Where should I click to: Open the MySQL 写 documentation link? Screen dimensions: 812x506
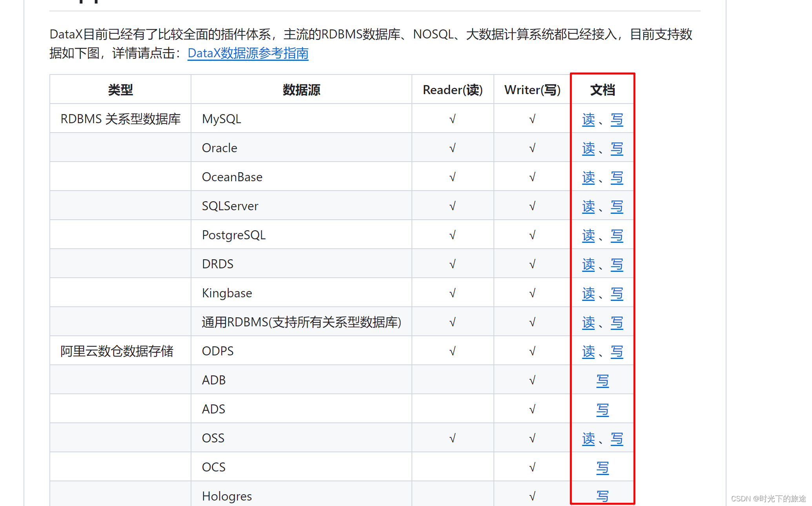[617, 119]
